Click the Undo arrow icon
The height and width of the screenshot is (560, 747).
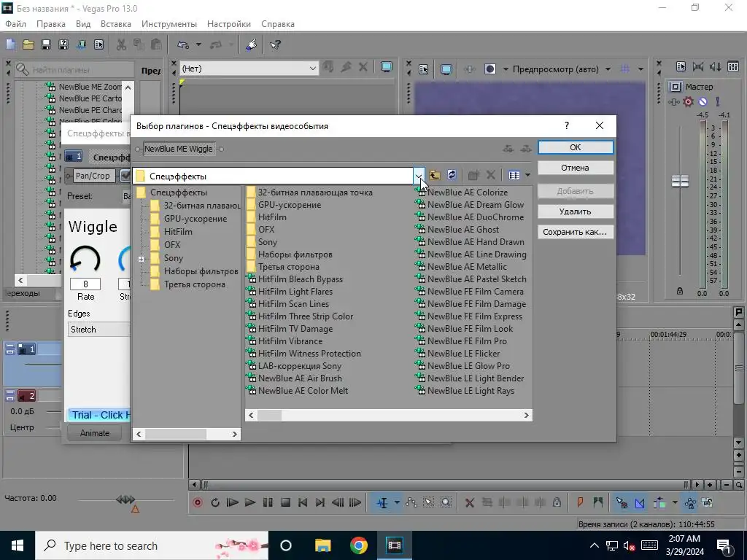pyautogui.click(x=183, y=44)
